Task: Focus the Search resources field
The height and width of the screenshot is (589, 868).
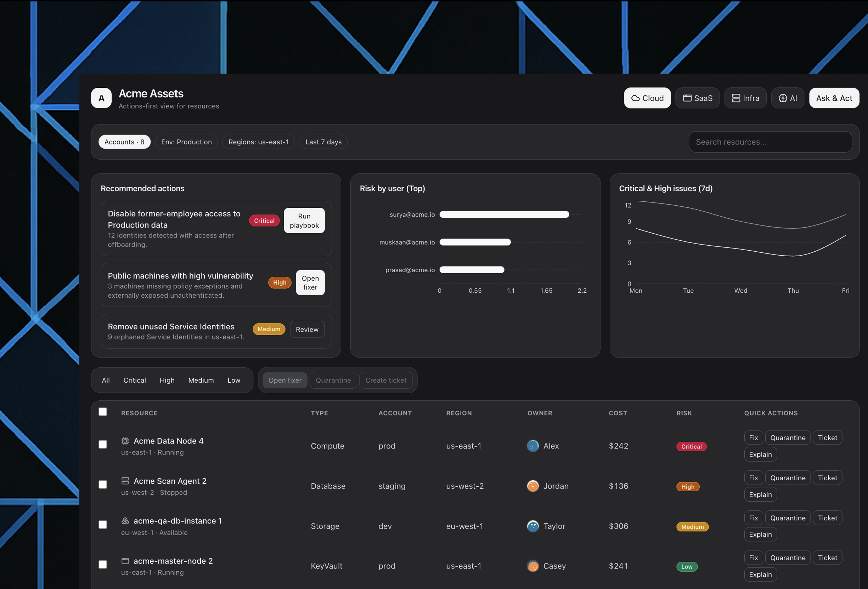Action: click(x=770, y=142)
